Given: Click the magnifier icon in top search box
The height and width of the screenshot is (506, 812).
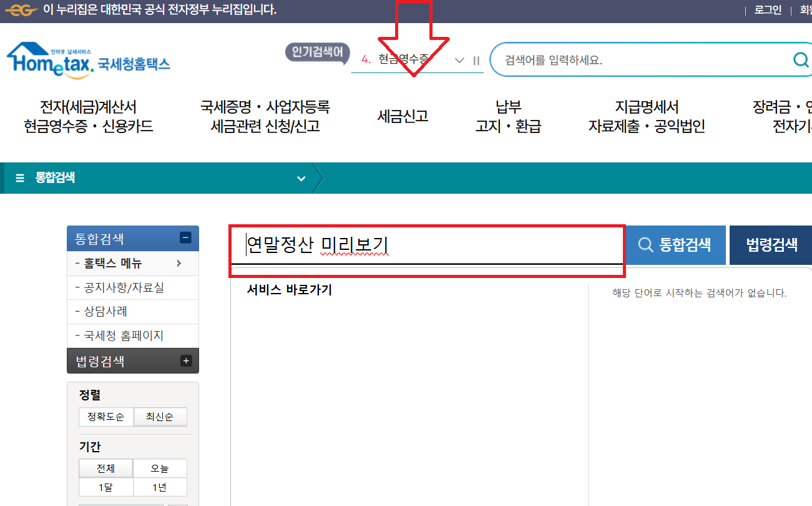Looking at the screenshot, I should [800, 59].
